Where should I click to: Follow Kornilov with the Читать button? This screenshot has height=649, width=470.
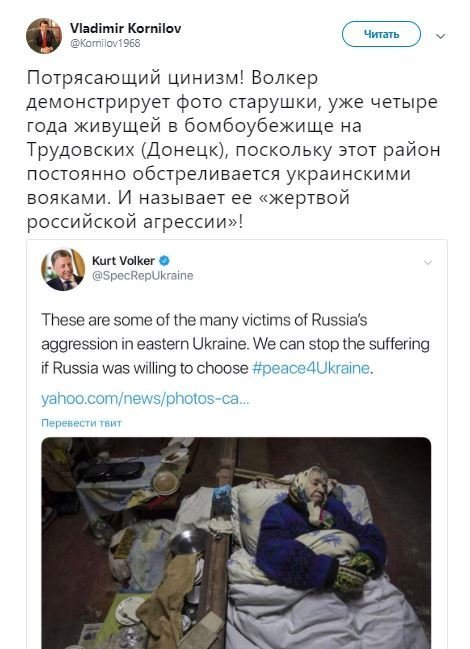coord(381,34)
